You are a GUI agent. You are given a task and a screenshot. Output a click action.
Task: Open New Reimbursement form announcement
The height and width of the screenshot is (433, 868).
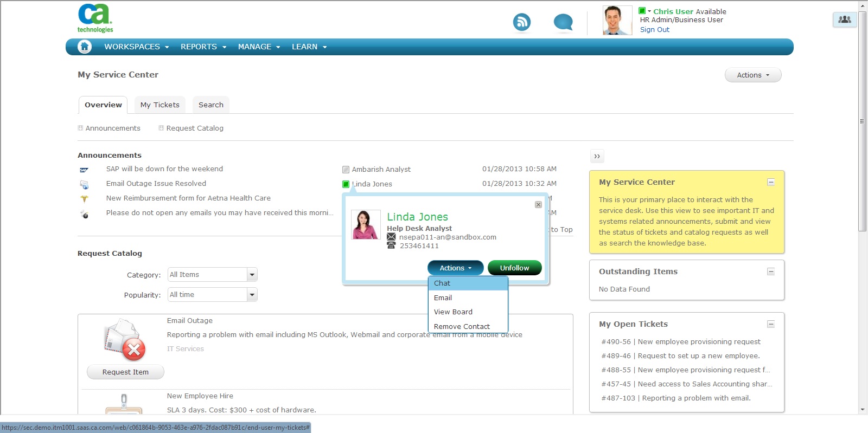[188, 198]
